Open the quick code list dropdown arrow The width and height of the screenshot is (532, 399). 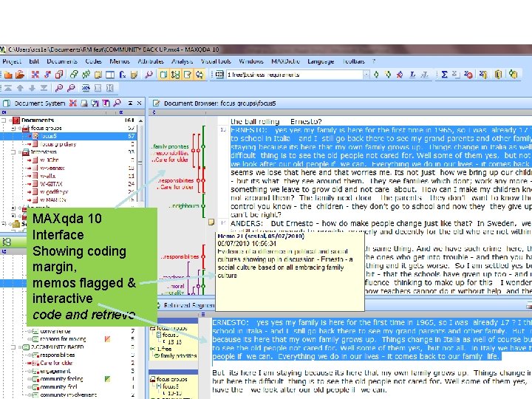[x=366, y=75]
